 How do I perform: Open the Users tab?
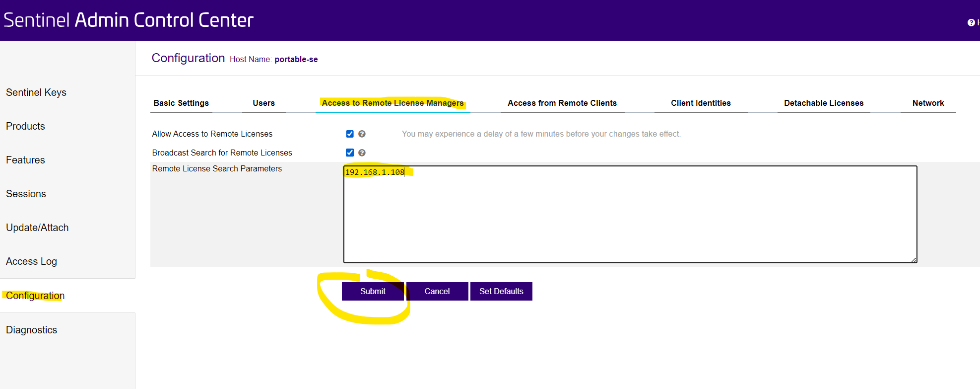[x=263, y=103]
